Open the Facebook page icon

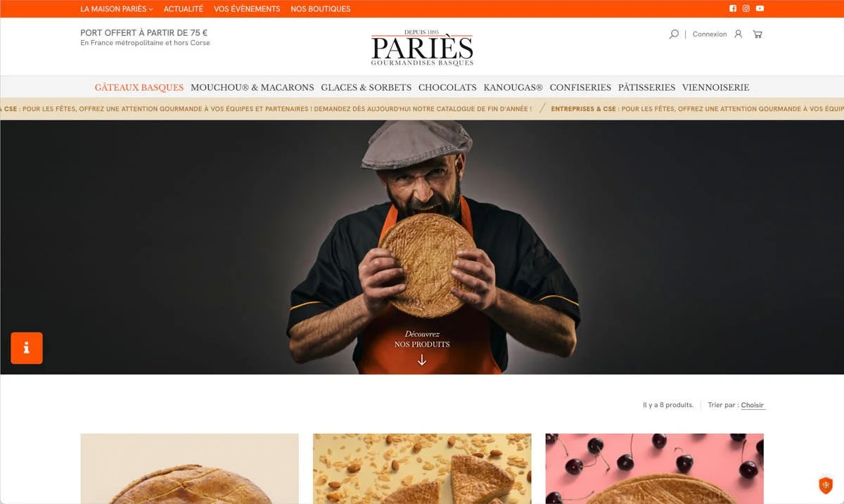[x=732, y=8]
